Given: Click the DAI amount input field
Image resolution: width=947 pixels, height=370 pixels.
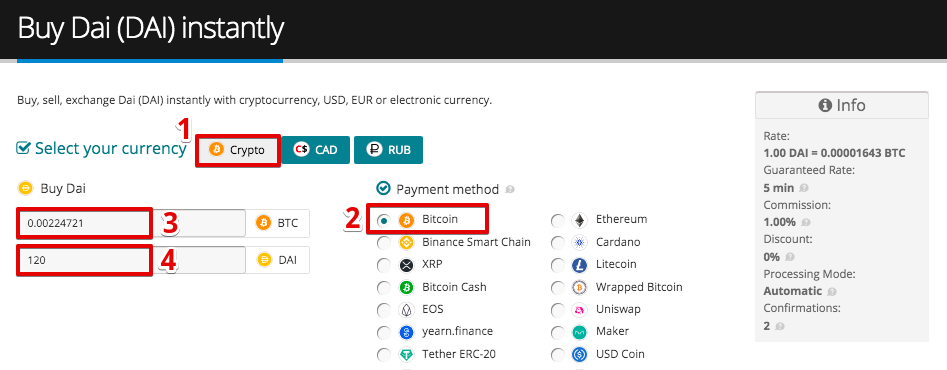Looking at the screenshot, I should point(132,261).
